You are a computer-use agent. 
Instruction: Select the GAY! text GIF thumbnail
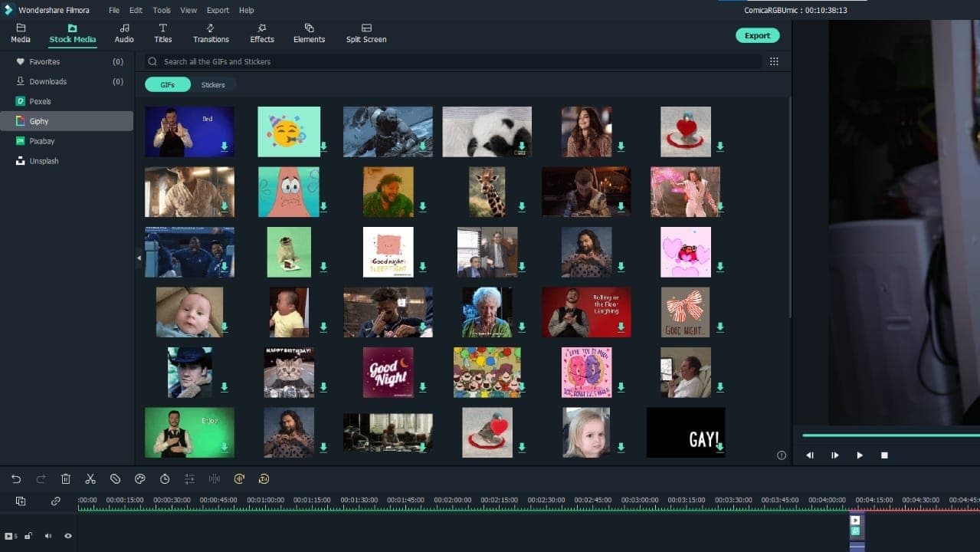(x=686, y=432)
